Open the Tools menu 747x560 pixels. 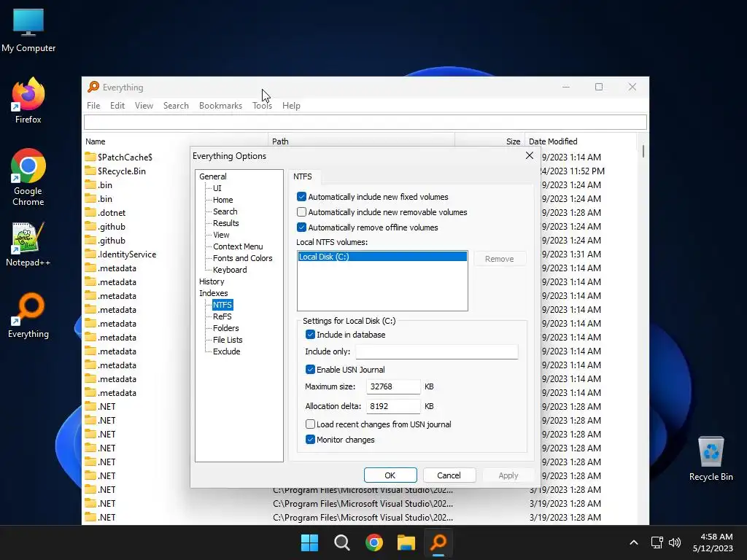[x=262, y=105]
